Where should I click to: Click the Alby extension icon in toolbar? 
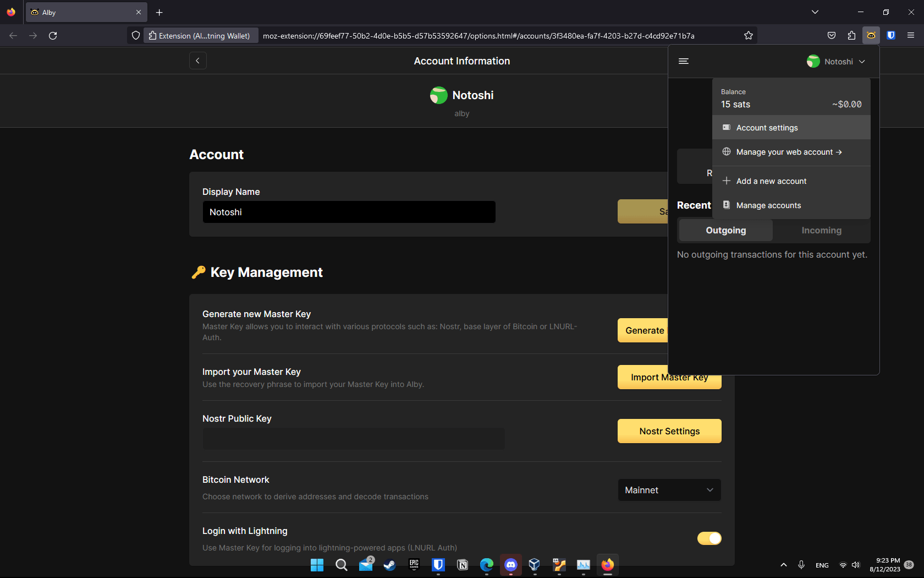coord(871,36)
